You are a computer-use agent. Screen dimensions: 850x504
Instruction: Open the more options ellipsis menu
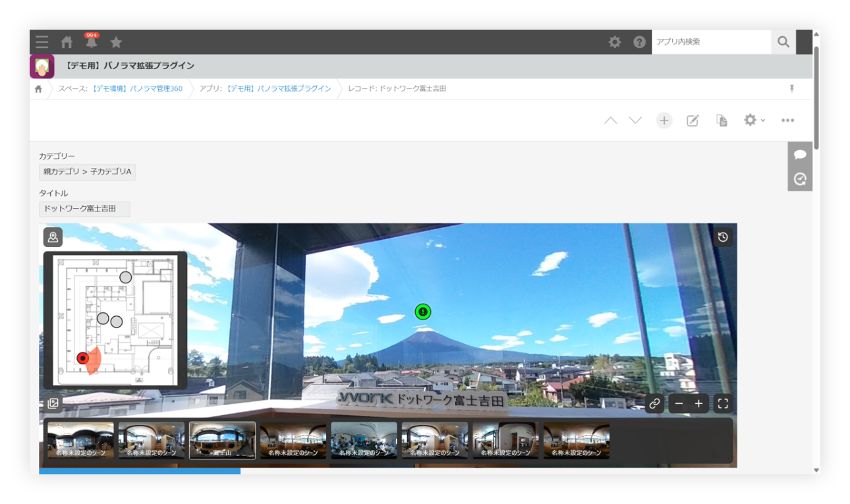(788, 121)
